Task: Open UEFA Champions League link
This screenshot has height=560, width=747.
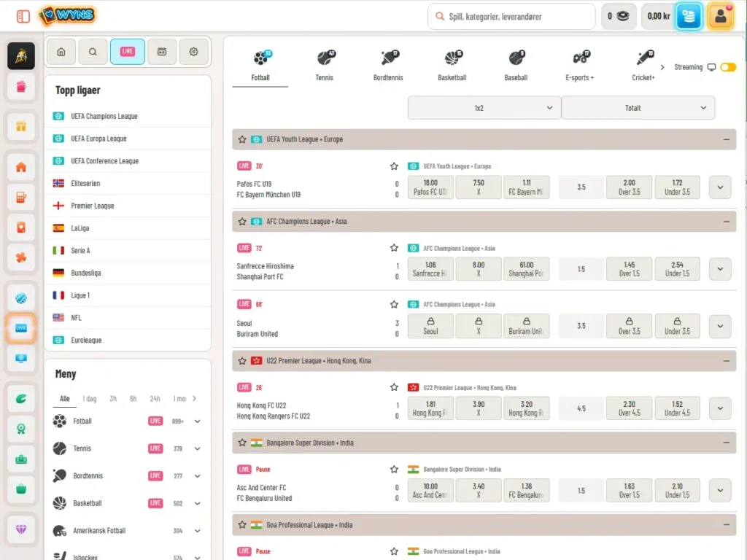Action: pos(104,116)
